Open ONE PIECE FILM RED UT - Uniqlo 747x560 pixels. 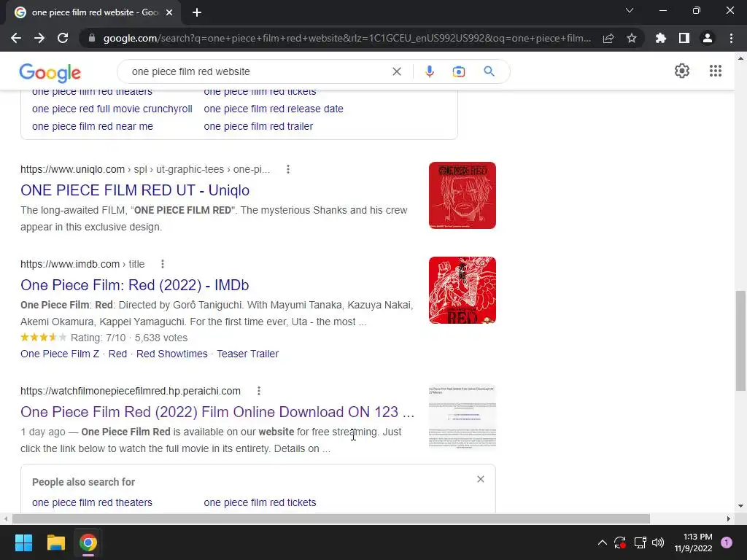point(135,190)
